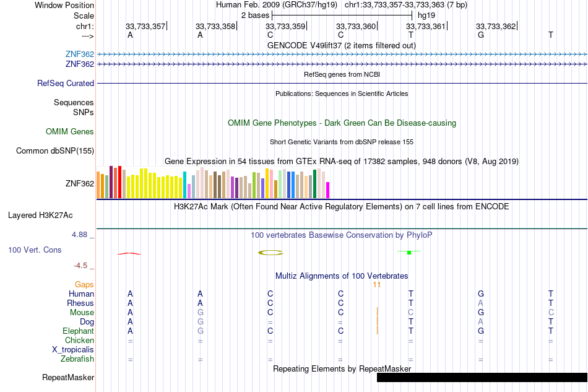The width and height of the screenshot is (588, 392).
Task: Click the -4.5 PhyloP lower scale value
Action: click(x=80, y=266)
